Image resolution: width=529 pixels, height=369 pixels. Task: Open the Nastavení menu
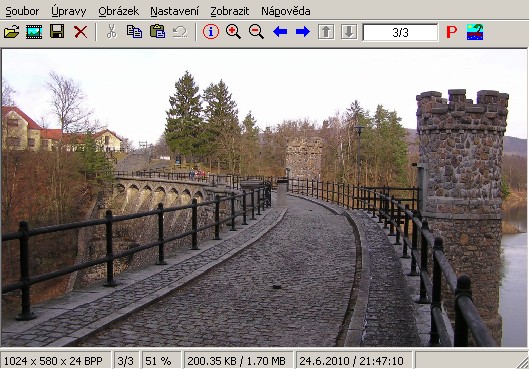pos(174,11)
